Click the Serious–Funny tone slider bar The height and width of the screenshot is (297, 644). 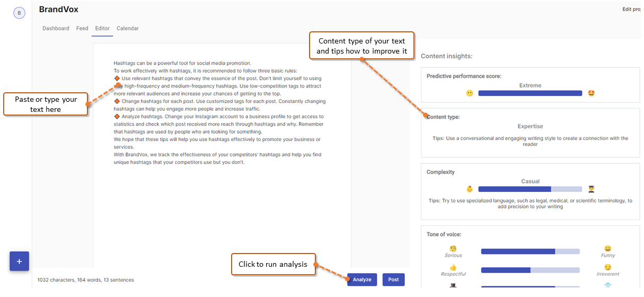pos(530,251)
